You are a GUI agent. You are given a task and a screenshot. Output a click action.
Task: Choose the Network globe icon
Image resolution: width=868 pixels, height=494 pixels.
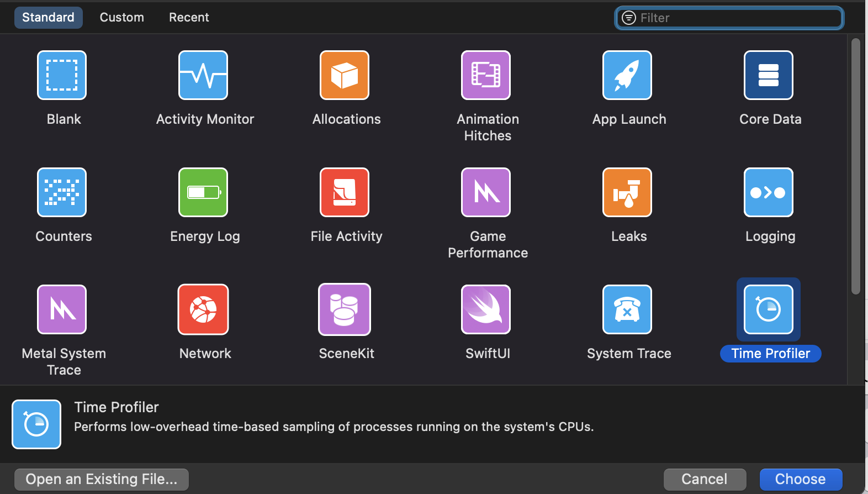tap(203, 309)
